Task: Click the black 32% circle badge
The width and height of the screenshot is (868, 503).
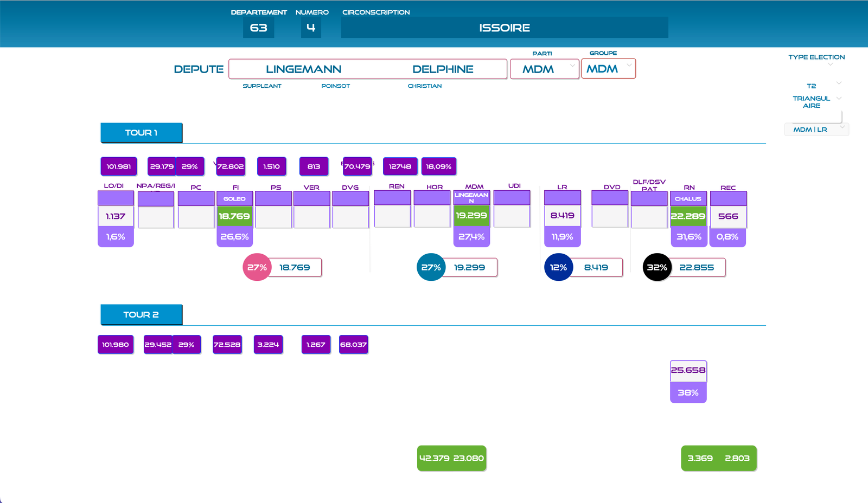Action: tap(656, 267)
